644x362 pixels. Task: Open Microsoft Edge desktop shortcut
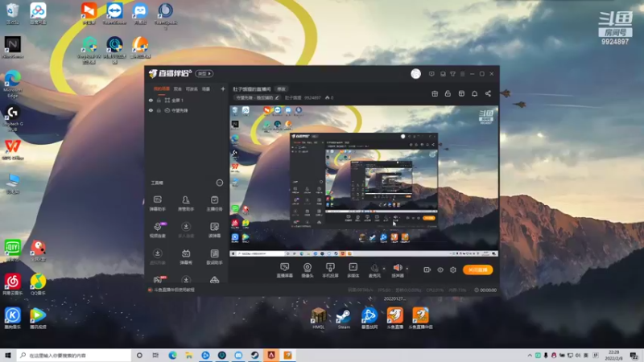(x=13, y=84)
